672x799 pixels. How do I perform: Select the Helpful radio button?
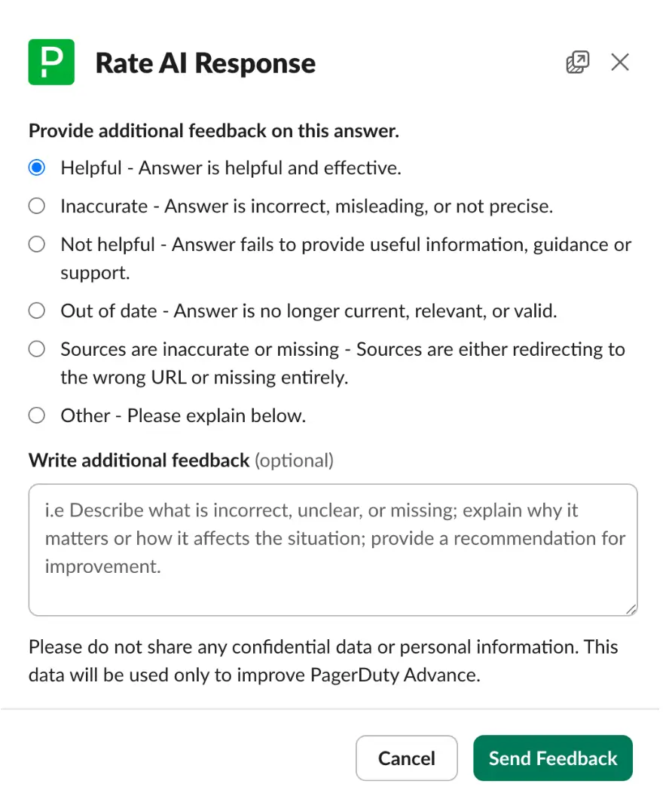point(37,168)
